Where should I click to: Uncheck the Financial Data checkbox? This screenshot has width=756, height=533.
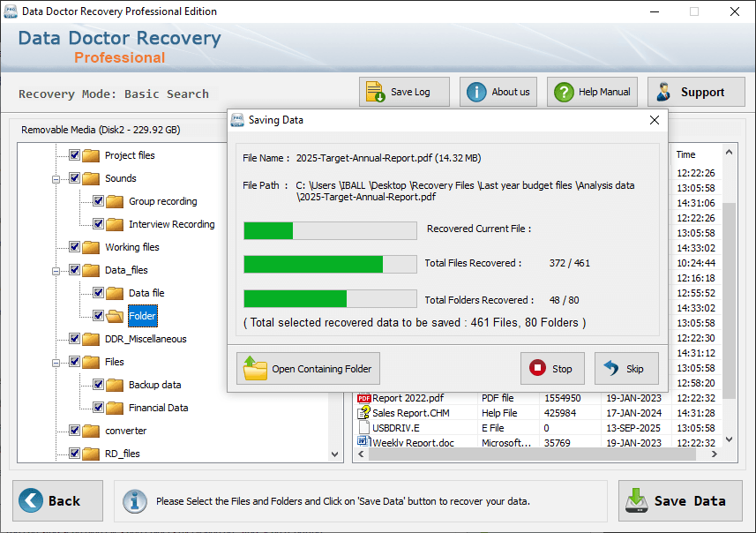(x=98, y=407)
